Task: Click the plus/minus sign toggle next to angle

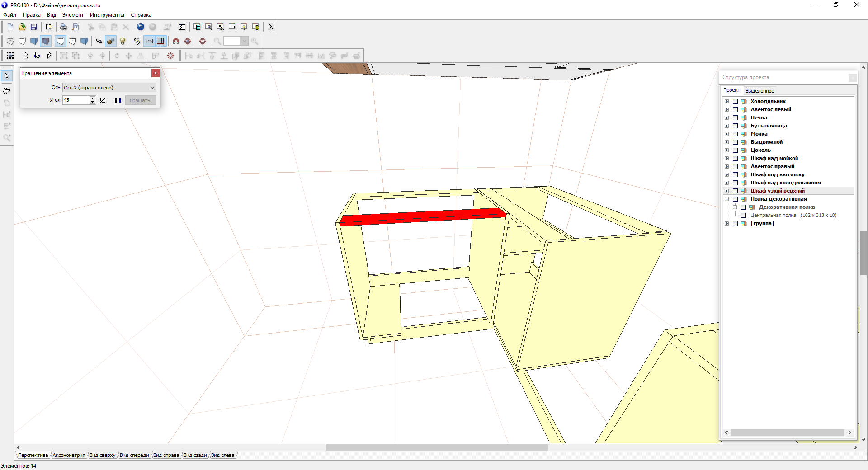Action: [x=102, y=100]
